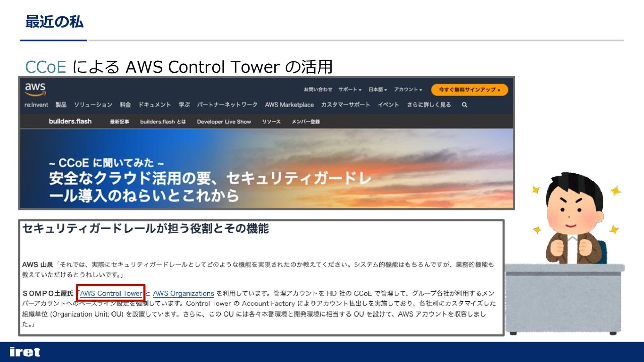Click the 最近の私 slide title
Screen dimensions: 644x362
[54, 22]
